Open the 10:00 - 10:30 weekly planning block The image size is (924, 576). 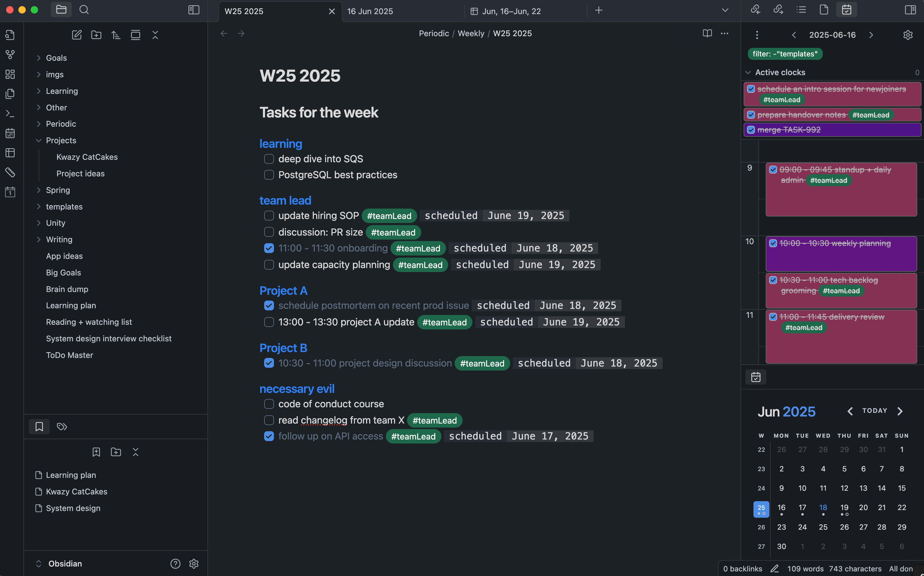(841, 254)
